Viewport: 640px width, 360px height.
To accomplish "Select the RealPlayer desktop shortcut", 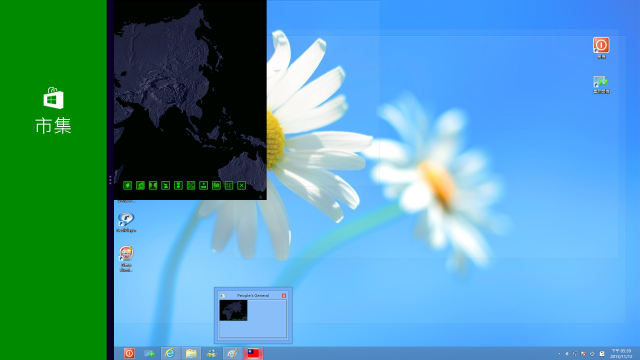I will pos(126,222).
